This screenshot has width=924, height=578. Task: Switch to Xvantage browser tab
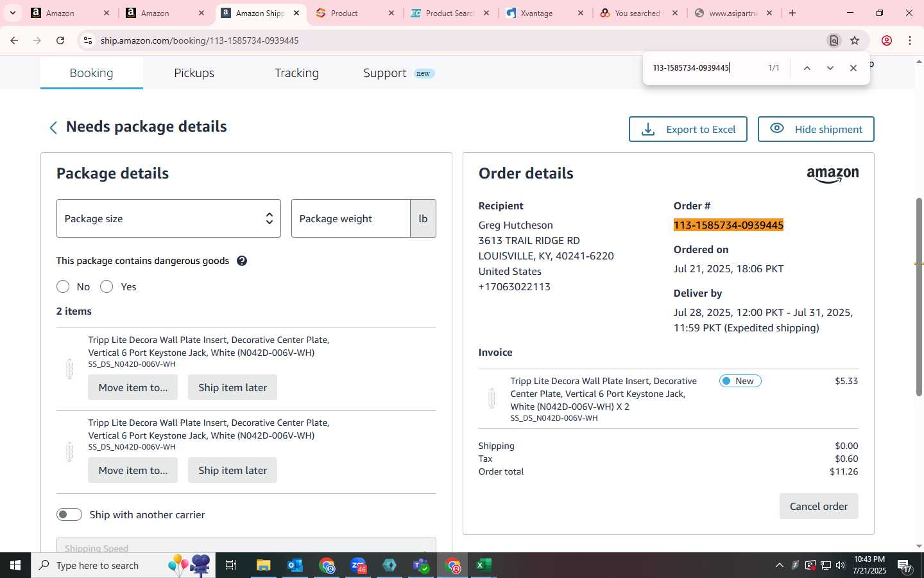click(x=544, y=13)
